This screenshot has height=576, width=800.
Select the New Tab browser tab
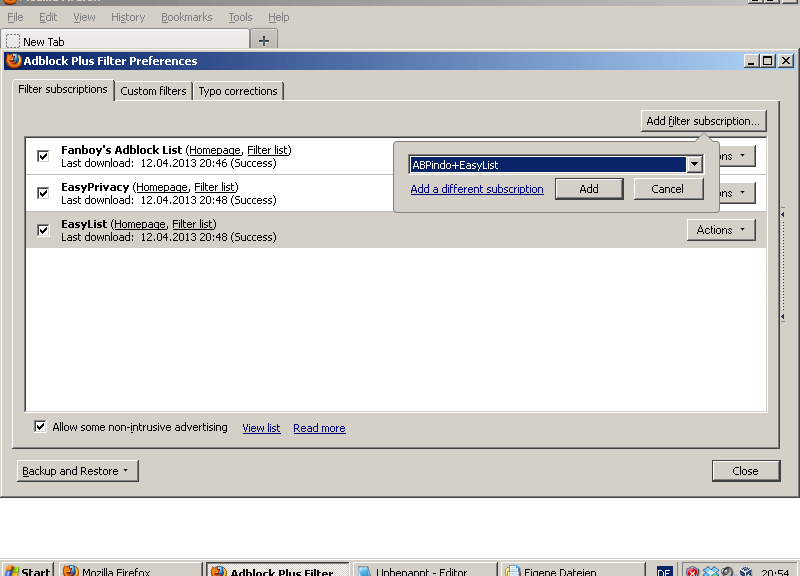[125, 41]
